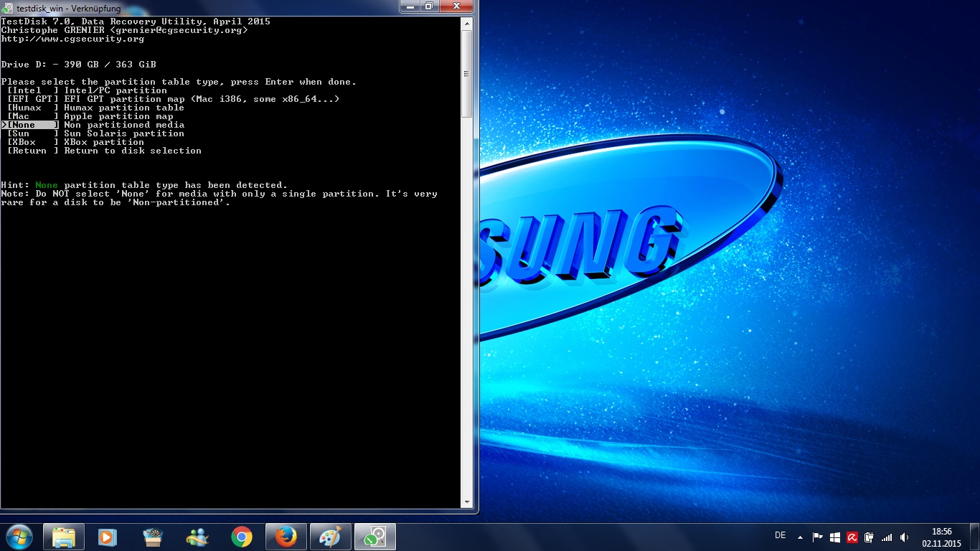Switch to Paint in the taskbar
980x551 pixels.
331,537
